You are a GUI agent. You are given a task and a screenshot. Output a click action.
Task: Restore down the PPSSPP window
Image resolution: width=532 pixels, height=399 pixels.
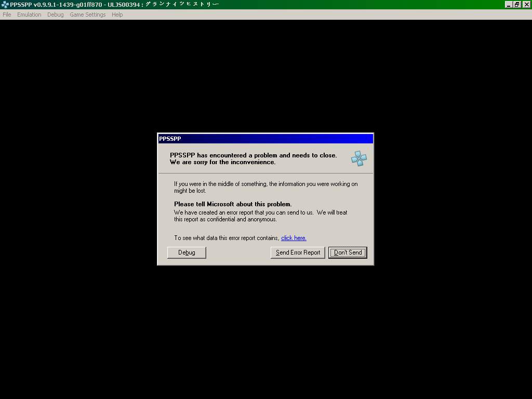tap(517, 5)
